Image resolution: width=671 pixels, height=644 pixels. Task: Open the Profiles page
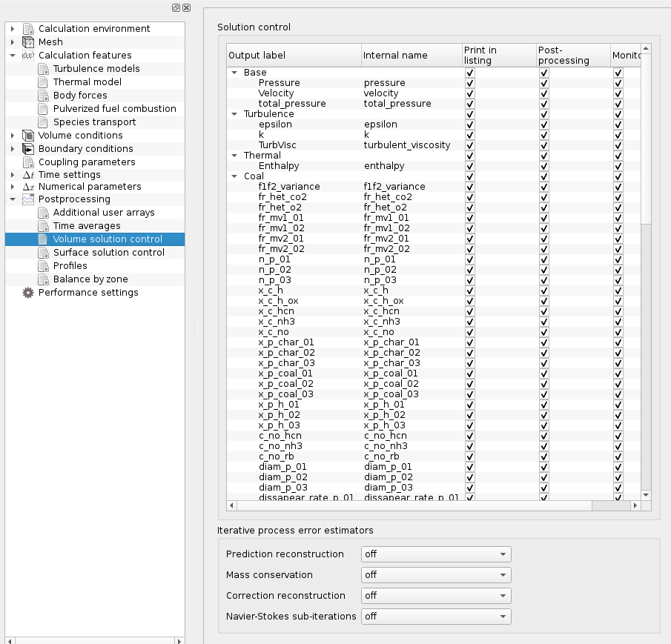[x=70, y=265]
